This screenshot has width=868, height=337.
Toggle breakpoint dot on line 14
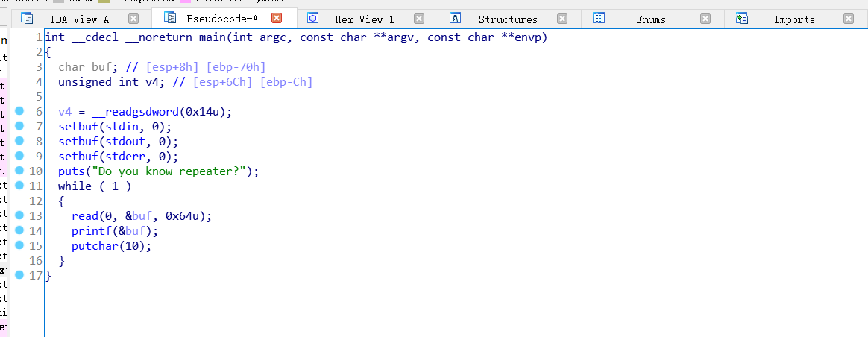point(20,230)
